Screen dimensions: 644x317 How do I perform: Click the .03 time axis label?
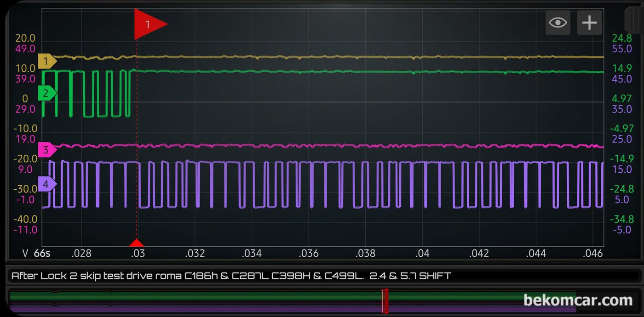click(138, 254)
